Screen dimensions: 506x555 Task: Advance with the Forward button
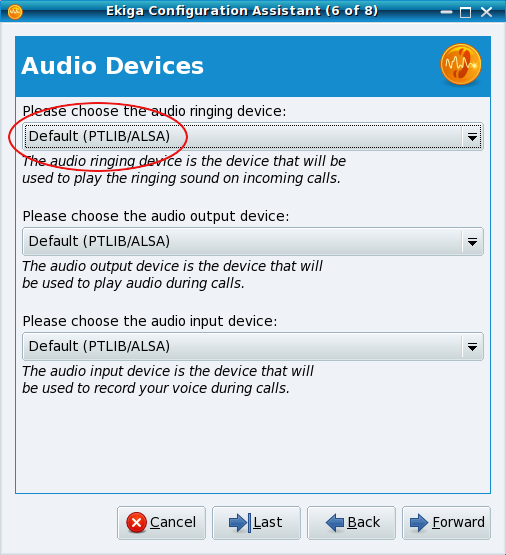446,523
